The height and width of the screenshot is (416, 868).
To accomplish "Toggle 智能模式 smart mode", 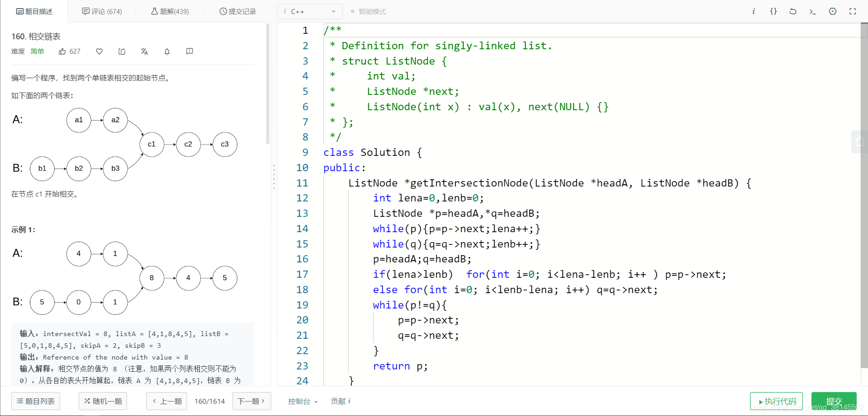I will 368,11.
